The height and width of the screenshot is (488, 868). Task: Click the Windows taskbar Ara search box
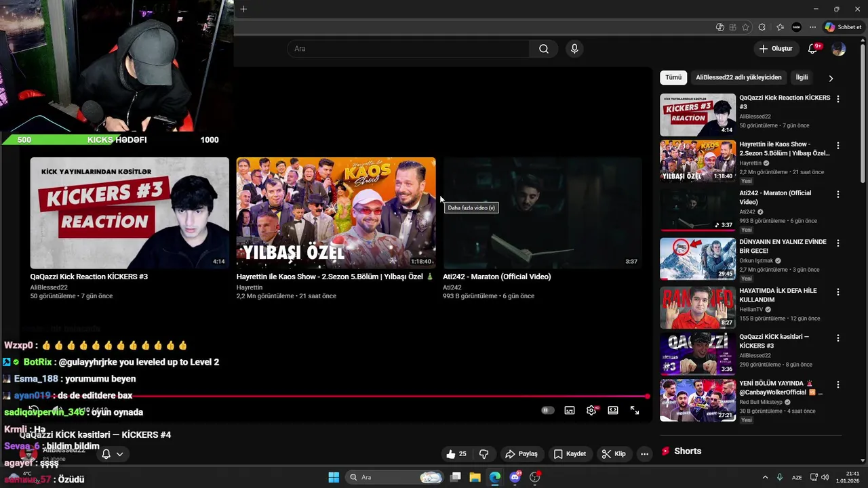point(395,477)
